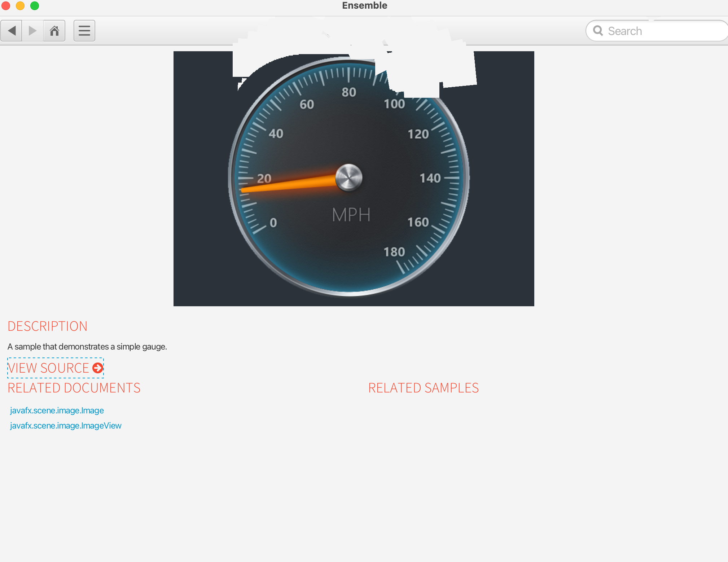The image size is (728, 562).
Task: Maximize the window with the green button
Action: [x=35, y=6]
